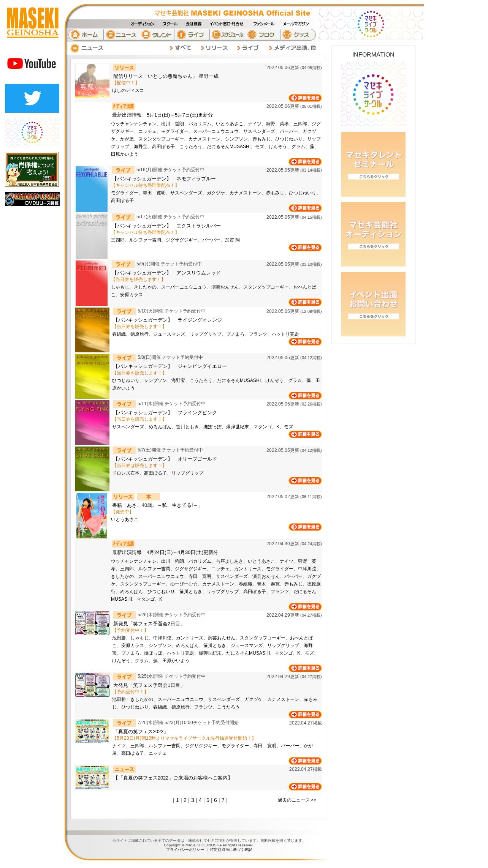Click 詳細を見る for 笑フェス予選会1日目
Screen dimensions: 488x868
pyautogui.click(x=305, y=715)
